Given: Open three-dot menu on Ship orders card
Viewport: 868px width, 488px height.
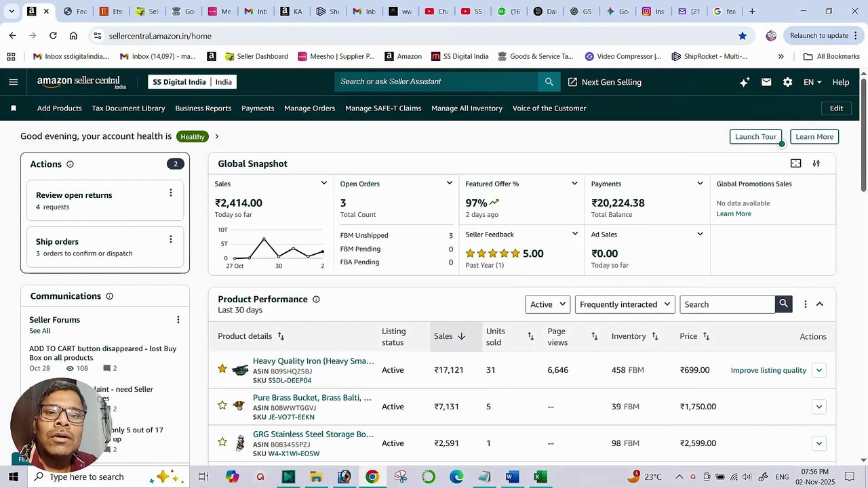Looking at the screenshot, I should click(x=170, y=239).
